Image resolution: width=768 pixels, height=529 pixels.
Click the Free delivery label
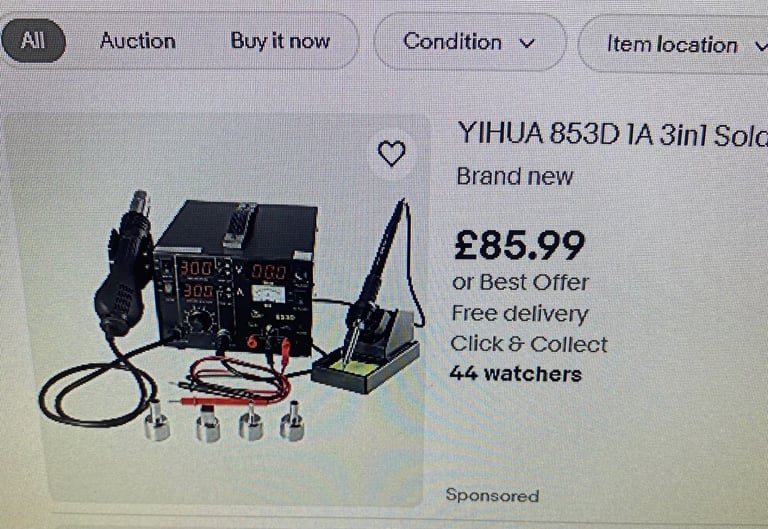coord(520,314)
